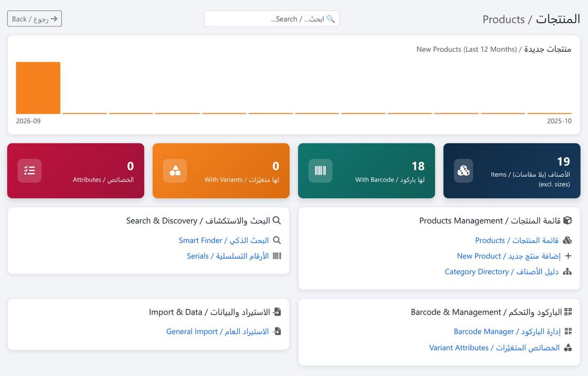This screenshot has height=376, width=588.
Task: Click the plus icon beside New Product
Action: click(568, 256)
